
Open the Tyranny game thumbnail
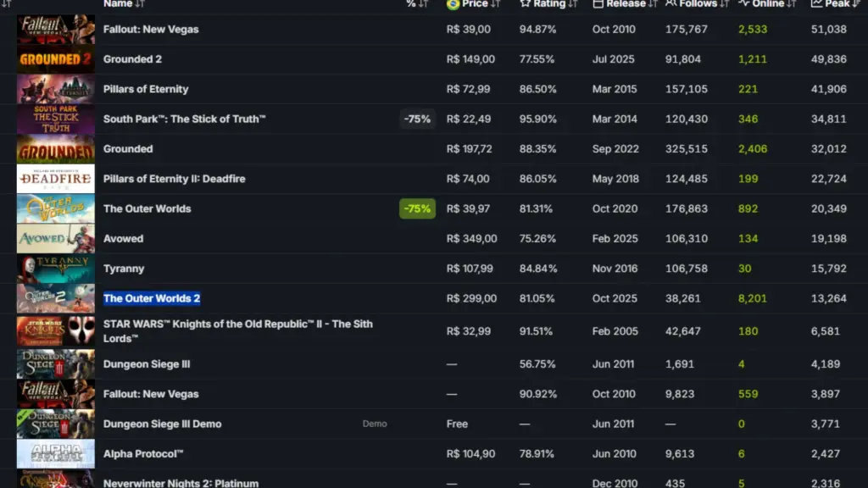tap(56, 269)
